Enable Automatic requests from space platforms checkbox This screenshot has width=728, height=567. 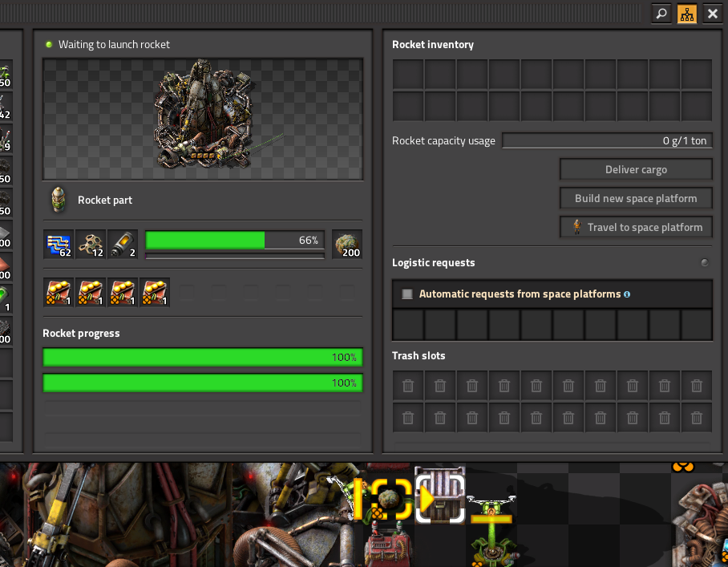[407, 294]
